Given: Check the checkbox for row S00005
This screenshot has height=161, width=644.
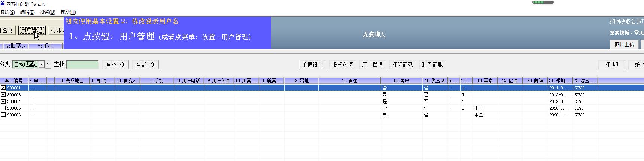Looking at the screenshot, I should pyautogui.click(x=3, y=108).
